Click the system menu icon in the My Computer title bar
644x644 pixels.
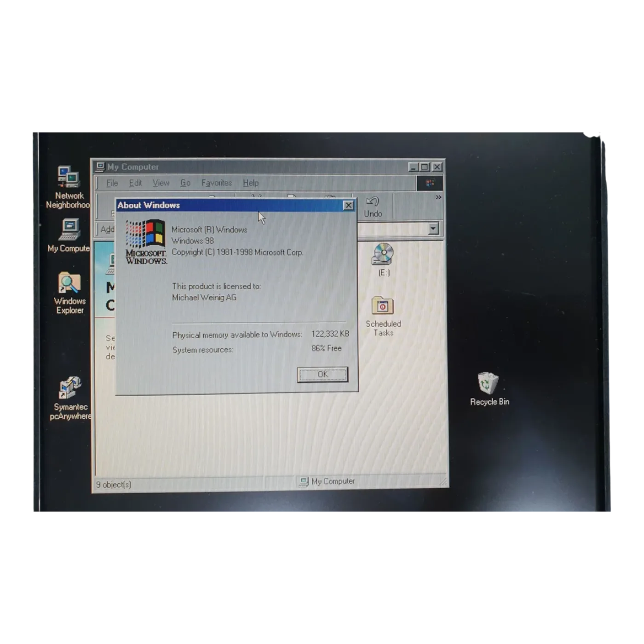(x=100, y=167)
